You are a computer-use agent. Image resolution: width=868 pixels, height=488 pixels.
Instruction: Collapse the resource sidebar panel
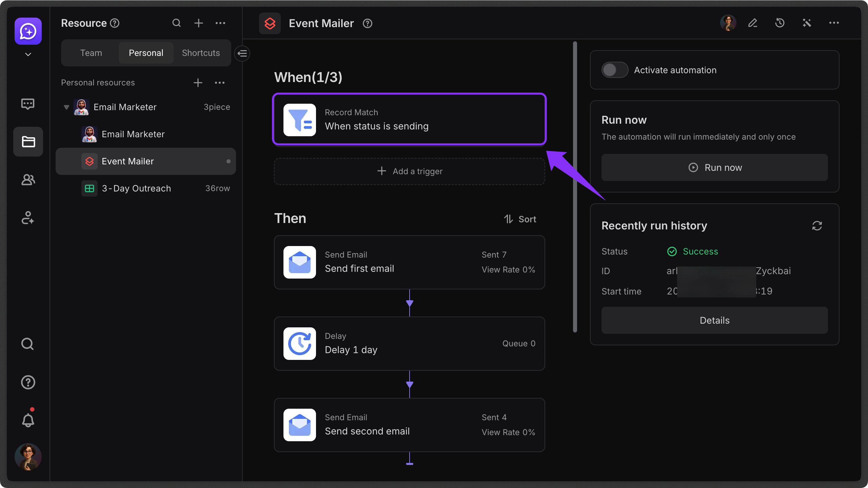[242, 53]
